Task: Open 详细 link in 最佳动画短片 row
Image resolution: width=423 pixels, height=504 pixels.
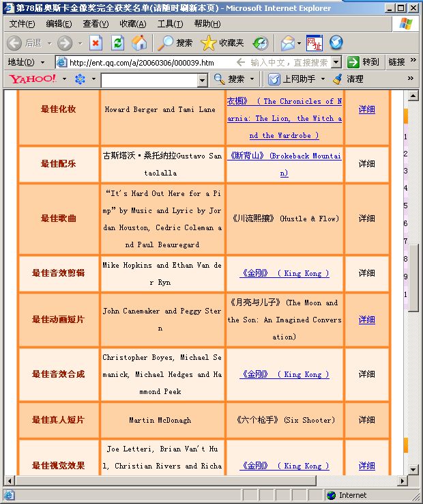Action: pyautogui.click(x=367, y=320)
